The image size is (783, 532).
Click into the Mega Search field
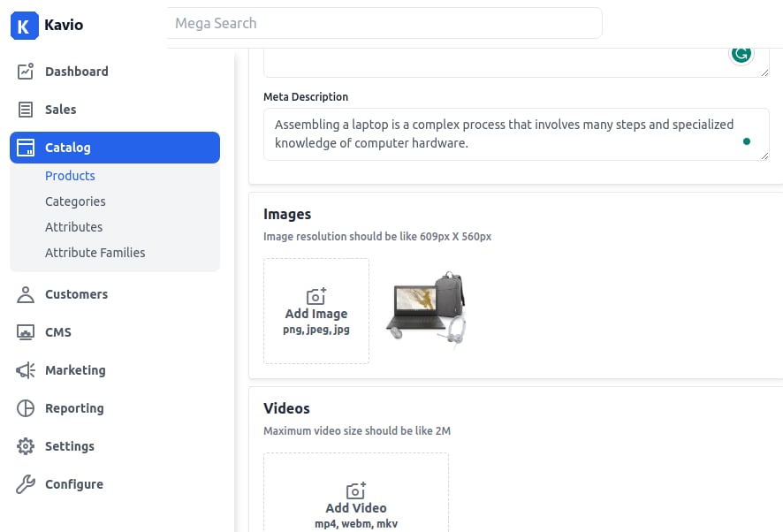(384, 23)
